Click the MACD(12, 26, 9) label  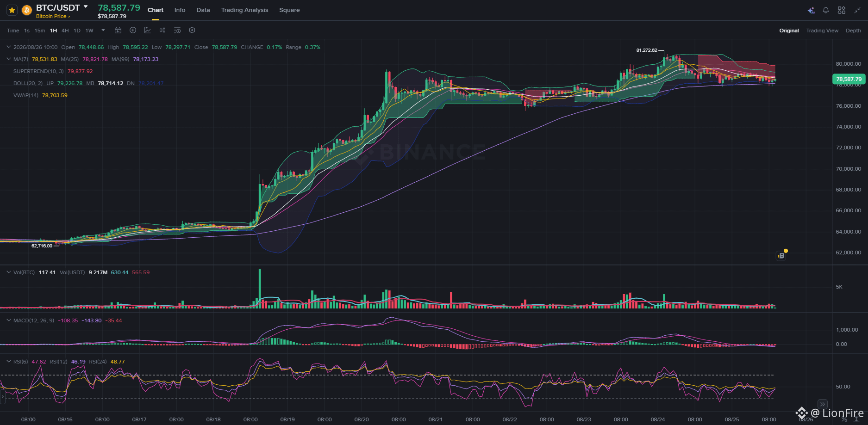34,320
